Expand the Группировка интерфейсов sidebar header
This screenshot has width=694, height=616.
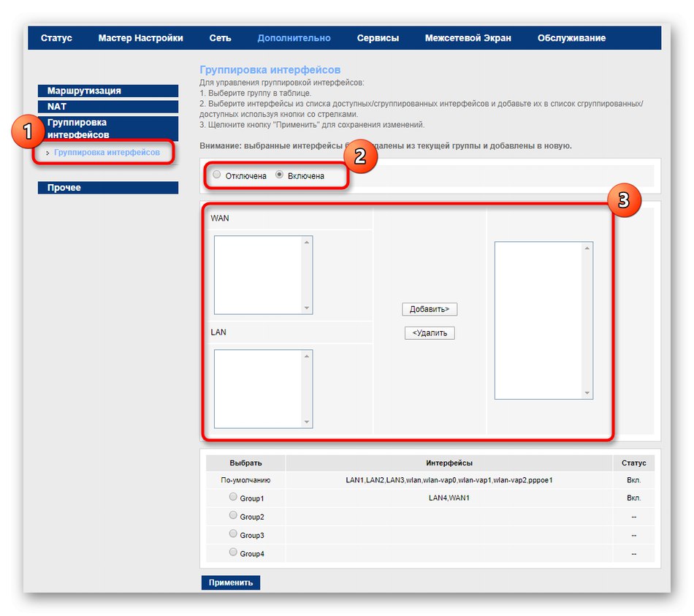(108, 129)
